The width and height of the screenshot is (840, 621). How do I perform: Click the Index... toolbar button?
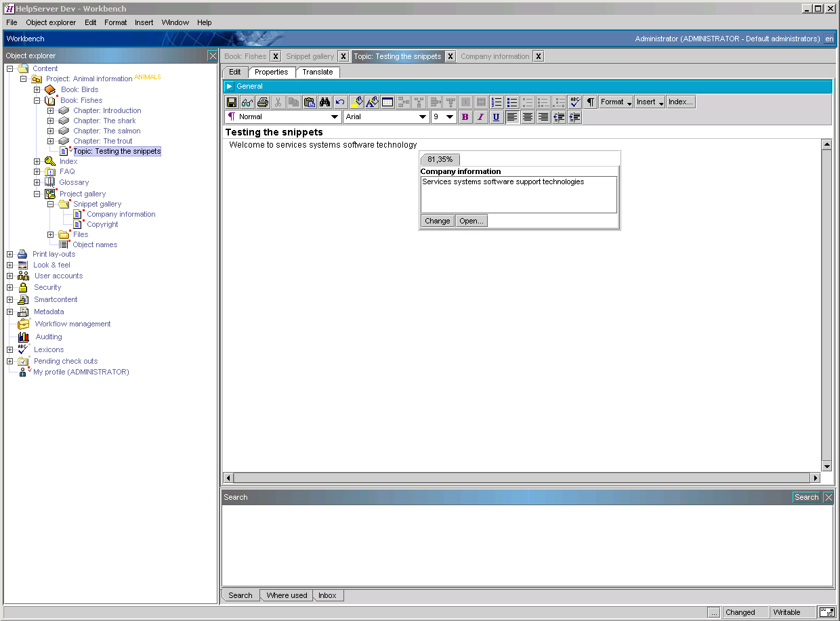pos(681,102)
